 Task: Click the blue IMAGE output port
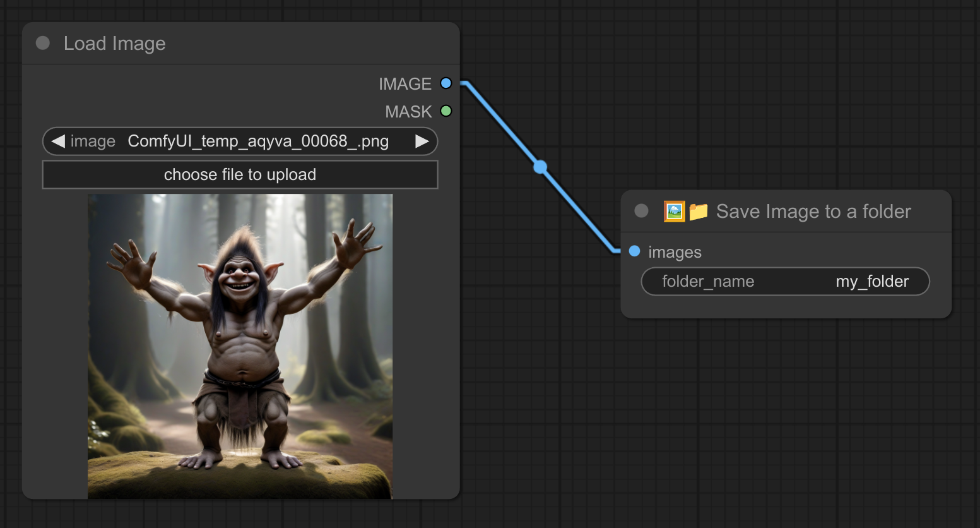[446, 83]
